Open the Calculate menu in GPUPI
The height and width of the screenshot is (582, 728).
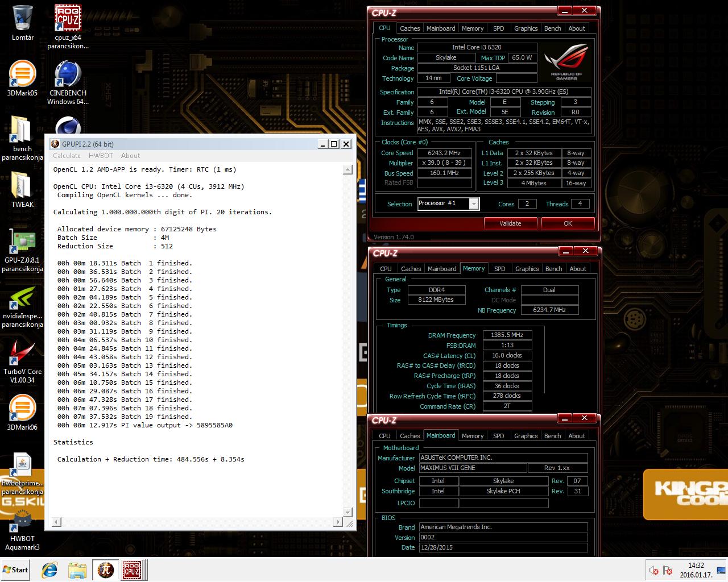click(67, 156)
